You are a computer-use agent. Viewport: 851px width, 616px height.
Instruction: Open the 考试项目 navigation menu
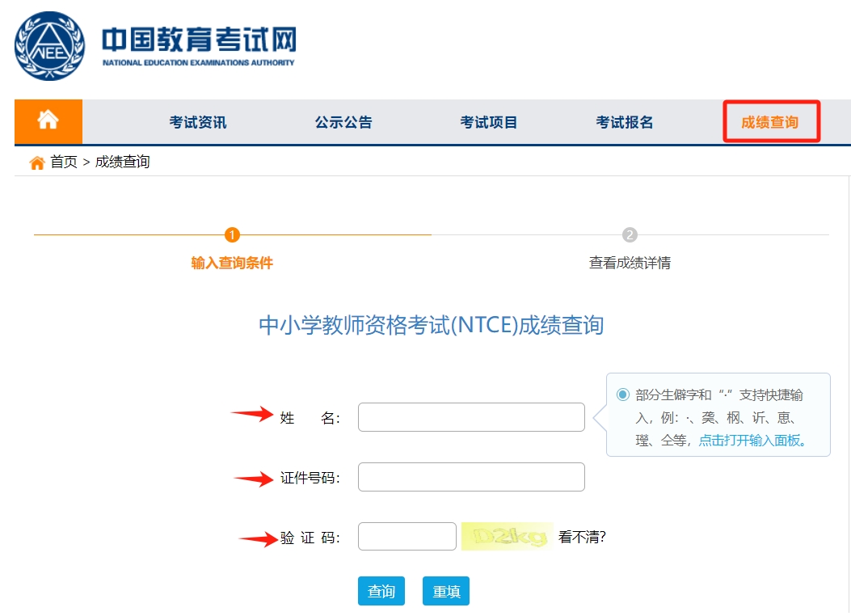488,121
